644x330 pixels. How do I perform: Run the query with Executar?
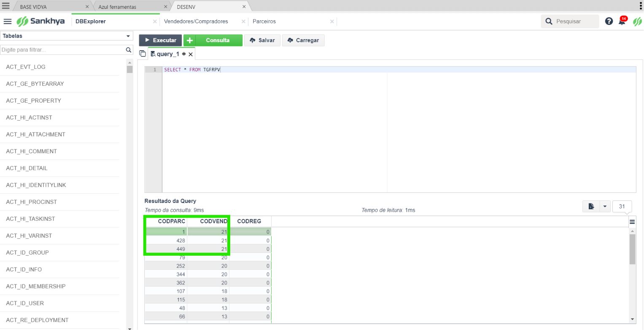(x=160, y=40)
